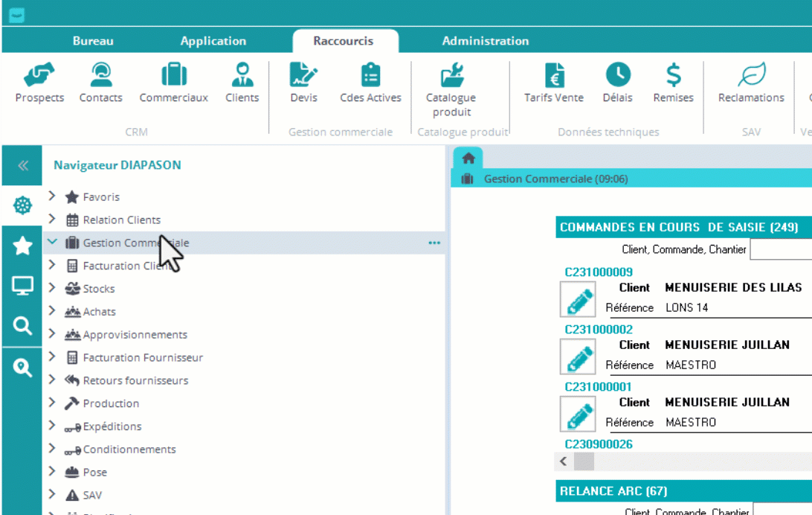Edit order C231000002 with pencil button
812x515 pixels.
[578, 356]
